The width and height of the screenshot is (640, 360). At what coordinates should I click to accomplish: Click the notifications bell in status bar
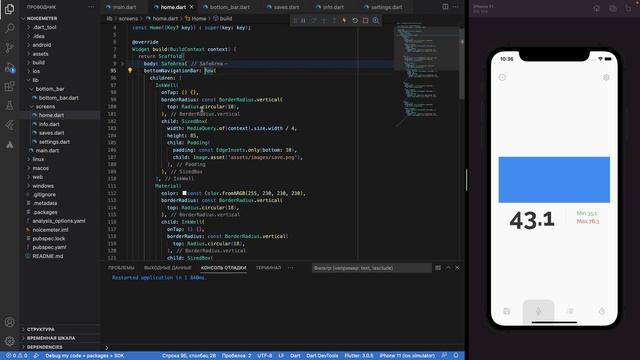tap(456, 356)
